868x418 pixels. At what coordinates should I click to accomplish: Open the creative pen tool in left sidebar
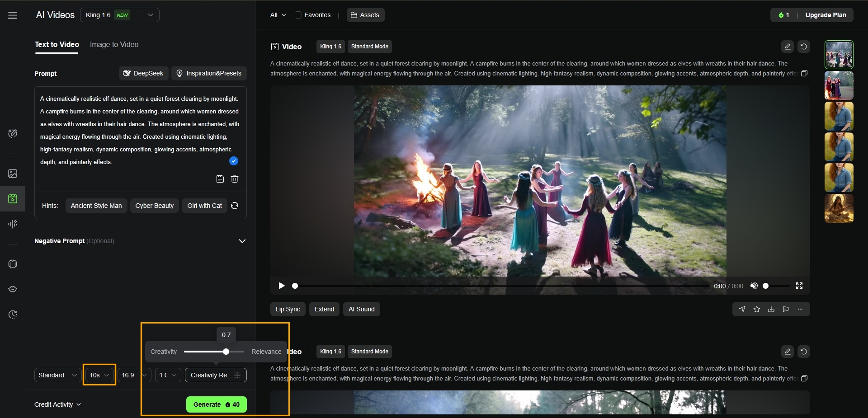(13, 133)
